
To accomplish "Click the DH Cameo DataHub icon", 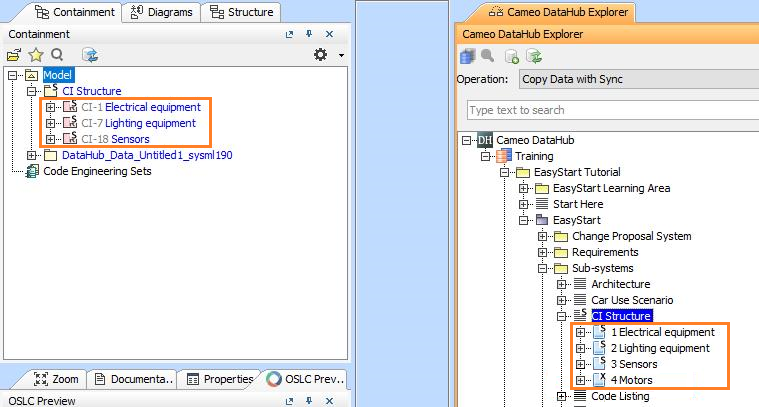I will (x=485, y=140).
